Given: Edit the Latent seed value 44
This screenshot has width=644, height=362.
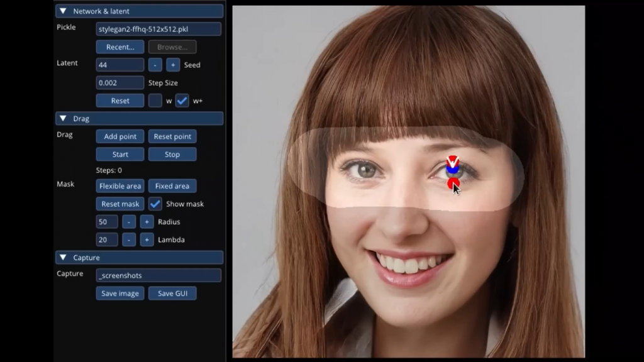Looking at the screenshot, I should (x=120, y=65).
